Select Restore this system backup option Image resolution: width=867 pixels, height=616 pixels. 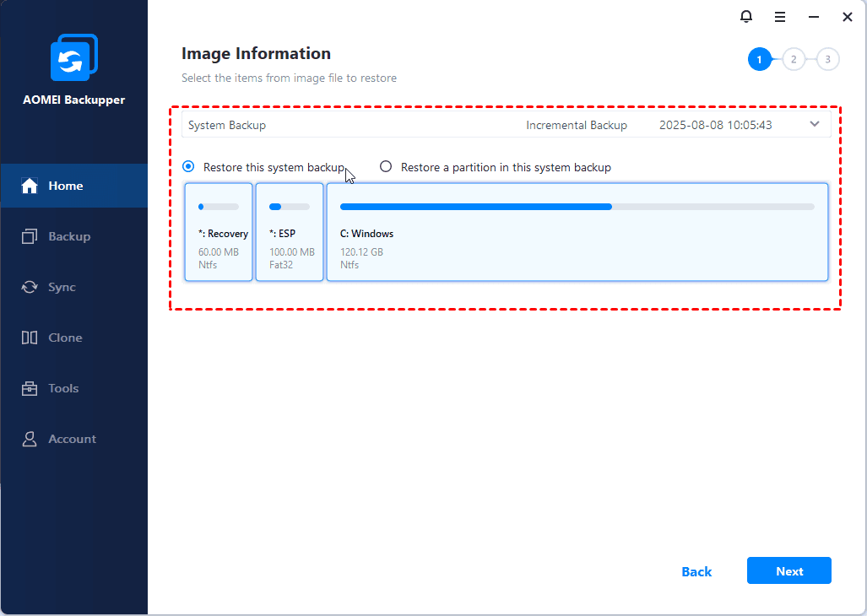[188, 166]
